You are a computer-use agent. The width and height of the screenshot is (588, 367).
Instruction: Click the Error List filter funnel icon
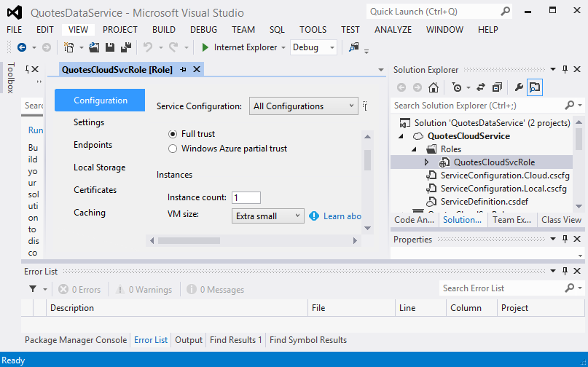coord(33,289)
